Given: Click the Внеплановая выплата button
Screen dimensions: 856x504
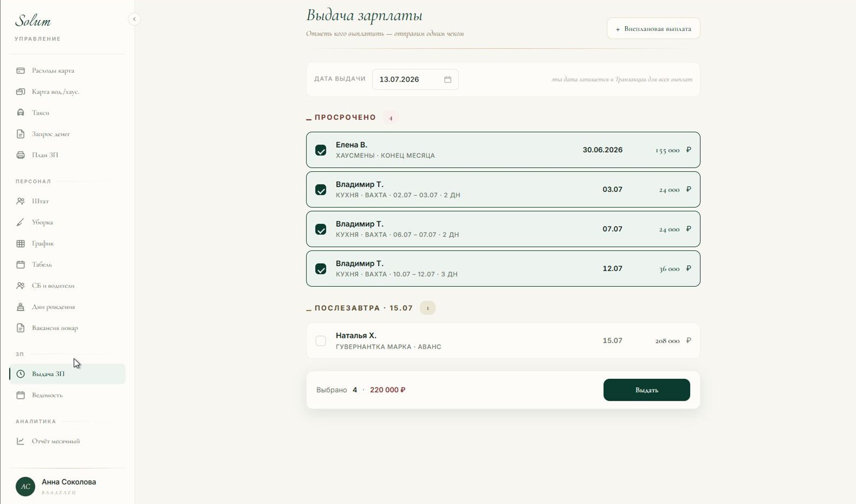Looking at the screenshot, I should [653, 29].
